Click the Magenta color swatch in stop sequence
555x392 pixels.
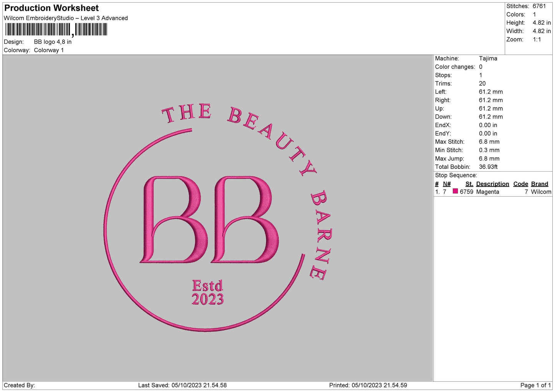(455, 191)
